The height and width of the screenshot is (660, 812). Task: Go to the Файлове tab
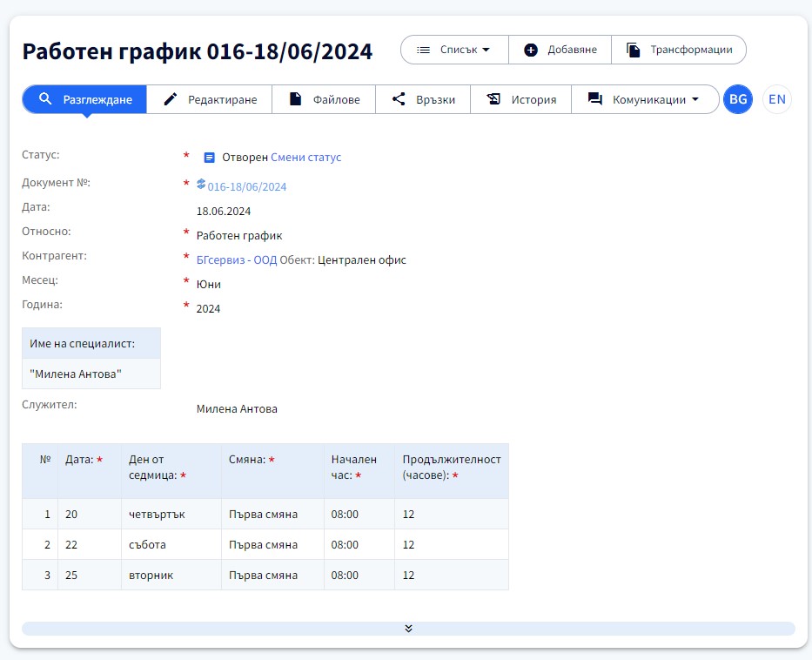[324, 99]
